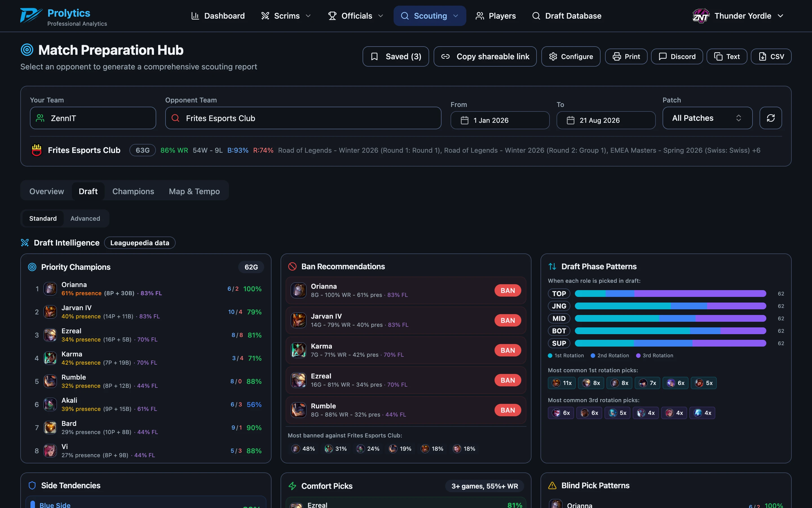Export report to Discord

tap(677, 56)
